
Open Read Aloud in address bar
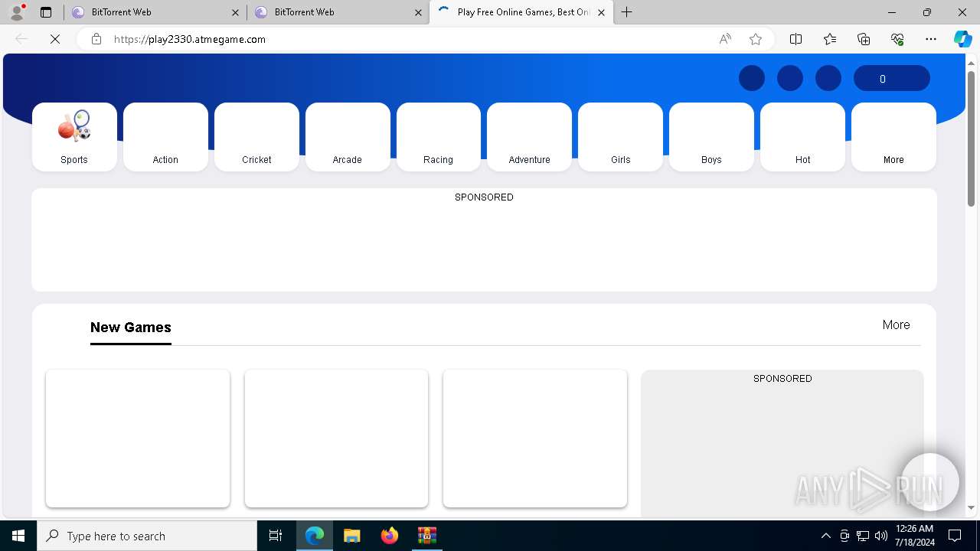725,39
